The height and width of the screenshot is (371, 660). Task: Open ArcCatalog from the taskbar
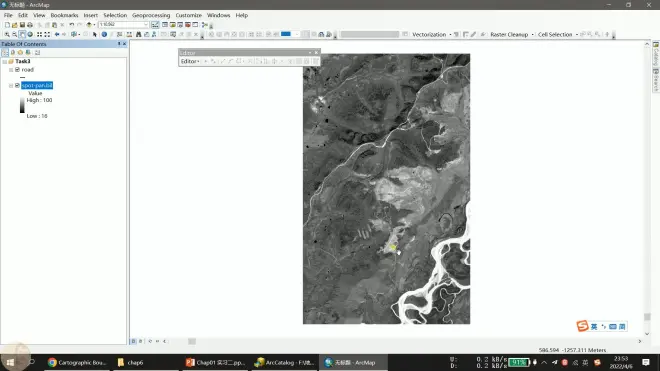tap(285, 363)
